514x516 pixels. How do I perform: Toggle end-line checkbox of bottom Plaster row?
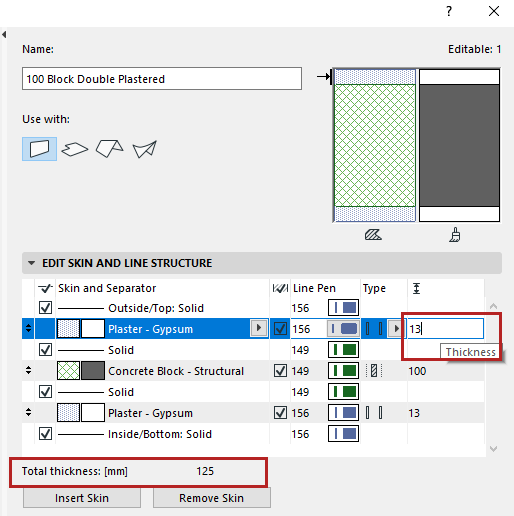[280, 413]
